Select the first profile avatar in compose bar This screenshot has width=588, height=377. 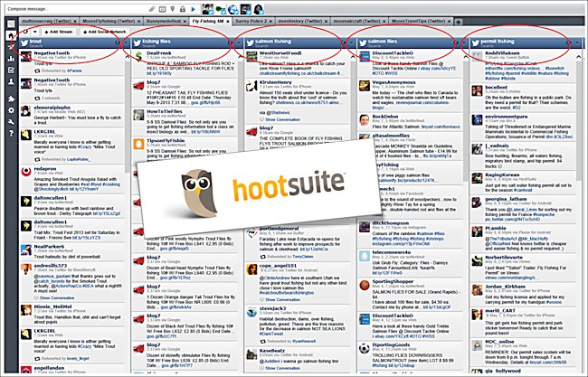click(208, 9)
